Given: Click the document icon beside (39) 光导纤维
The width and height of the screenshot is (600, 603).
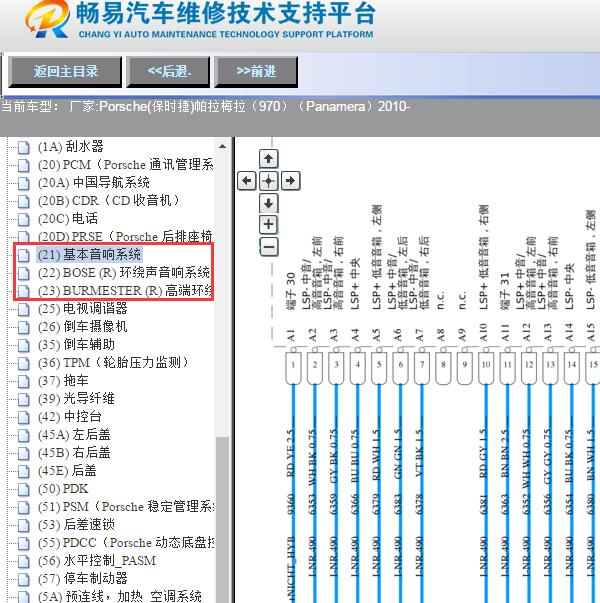Looking at the screenshot, I should (x=24, y=400).
